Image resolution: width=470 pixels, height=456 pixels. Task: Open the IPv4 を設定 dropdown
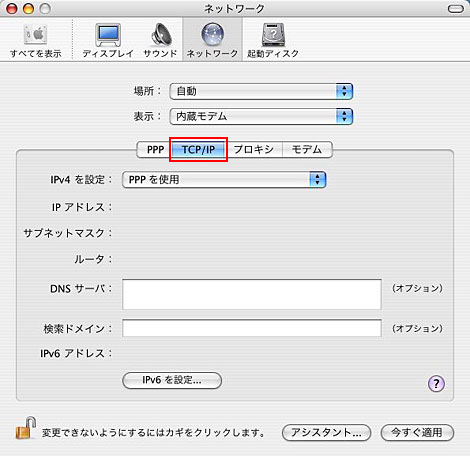click(224, 180)
